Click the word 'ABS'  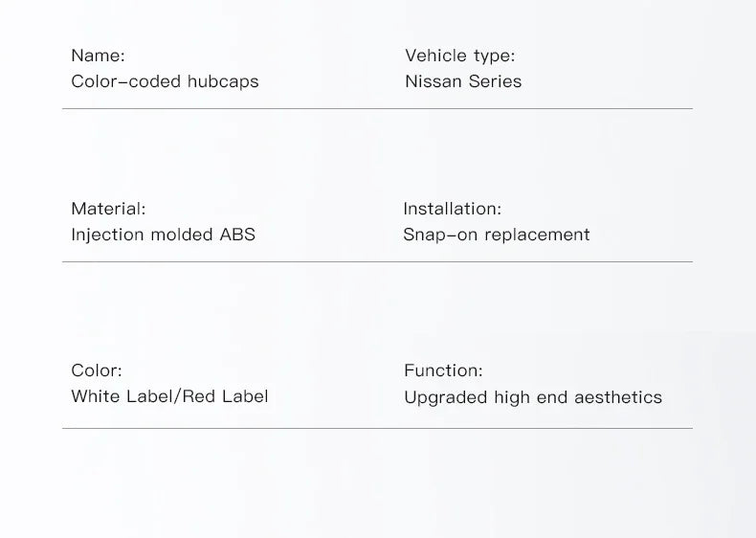coord(237,235)
